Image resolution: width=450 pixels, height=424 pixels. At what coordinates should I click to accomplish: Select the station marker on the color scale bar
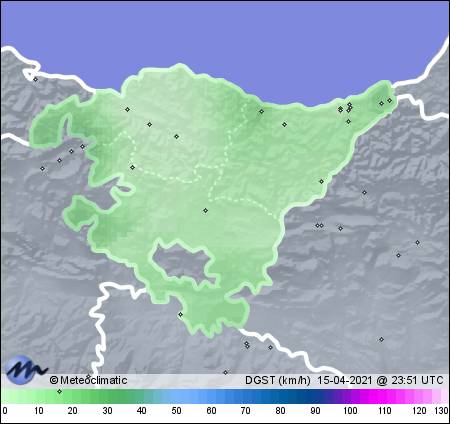pos(59,391)
